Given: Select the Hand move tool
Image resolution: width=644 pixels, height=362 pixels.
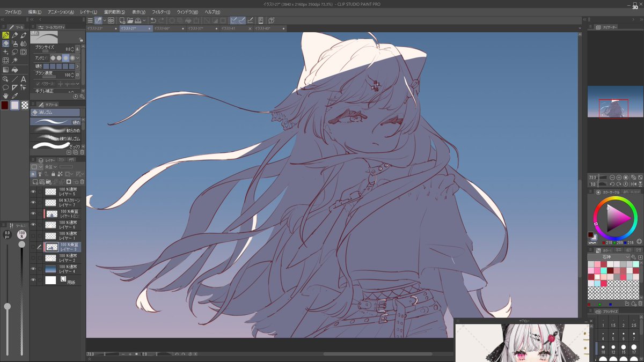Looking at the screenshot, I should (x=5, y=95).
